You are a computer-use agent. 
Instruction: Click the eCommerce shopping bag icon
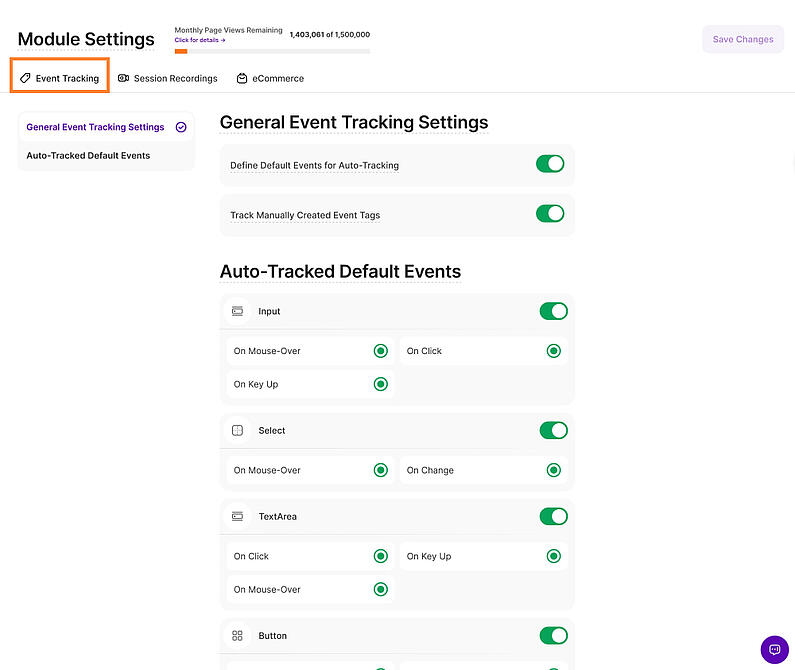(x=242, y=78)
